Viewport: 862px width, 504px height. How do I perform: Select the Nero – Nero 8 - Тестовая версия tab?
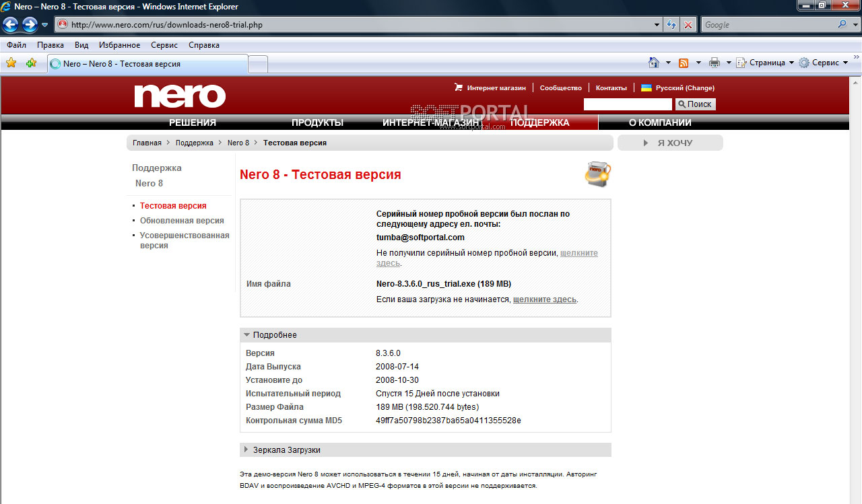click(x=147, y=64)
